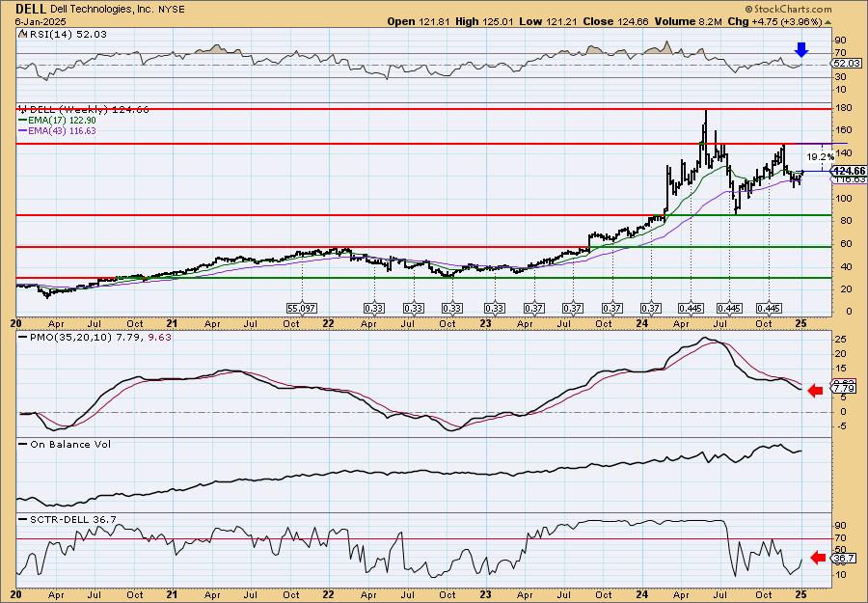Click the DELL ticker symbol in header
868x603 pixels.
click(31, 9)
